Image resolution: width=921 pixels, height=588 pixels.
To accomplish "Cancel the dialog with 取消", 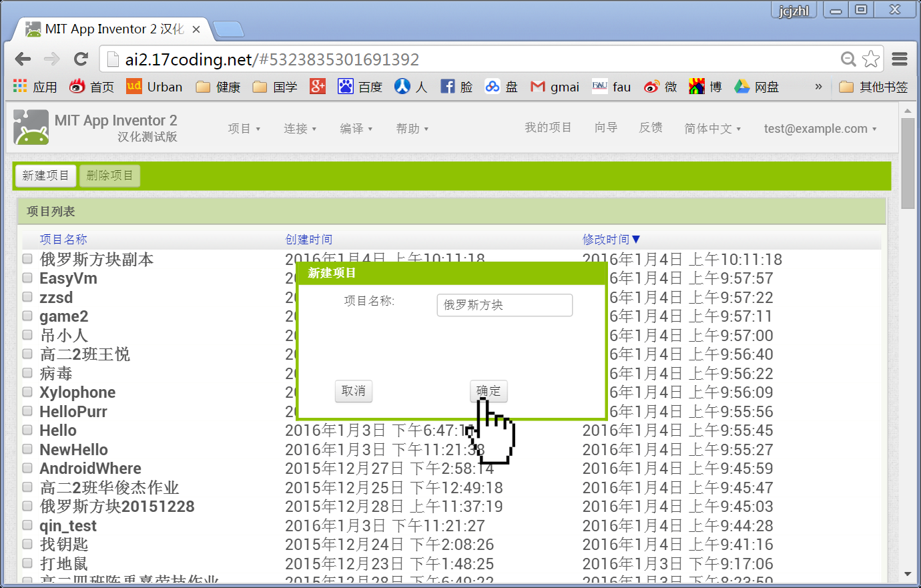I will (x=353, y=391).
